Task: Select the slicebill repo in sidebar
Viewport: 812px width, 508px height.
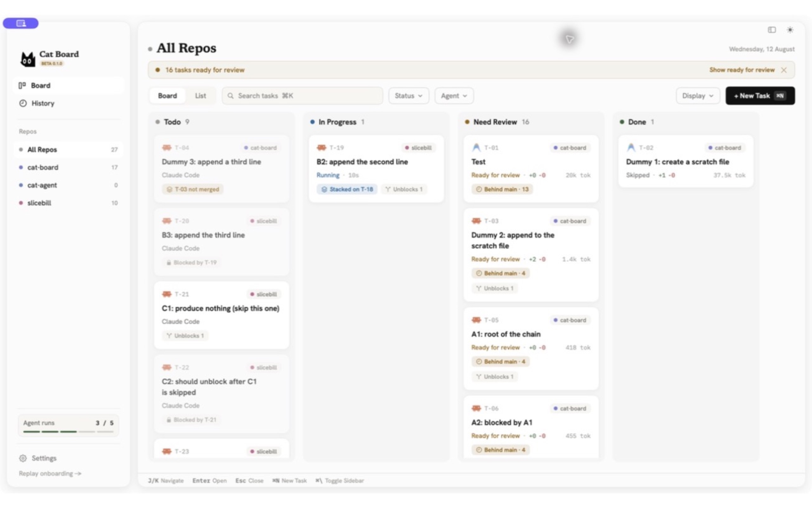Action: coord(69,203)
